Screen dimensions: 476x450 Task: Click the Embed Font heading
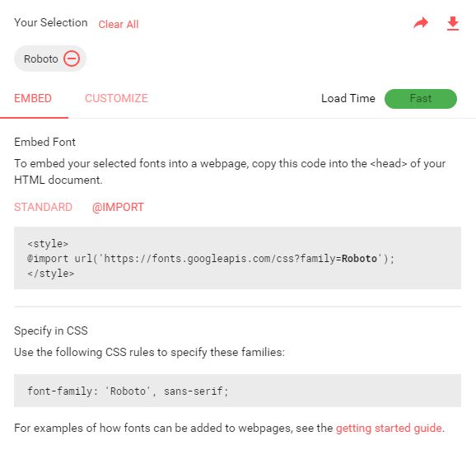(x=44, y=143)
